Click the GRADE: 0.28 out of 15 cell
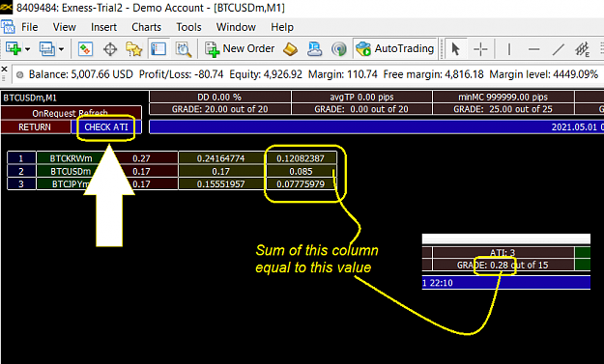Viewport: 604px width, 364px height. point(503,265)
